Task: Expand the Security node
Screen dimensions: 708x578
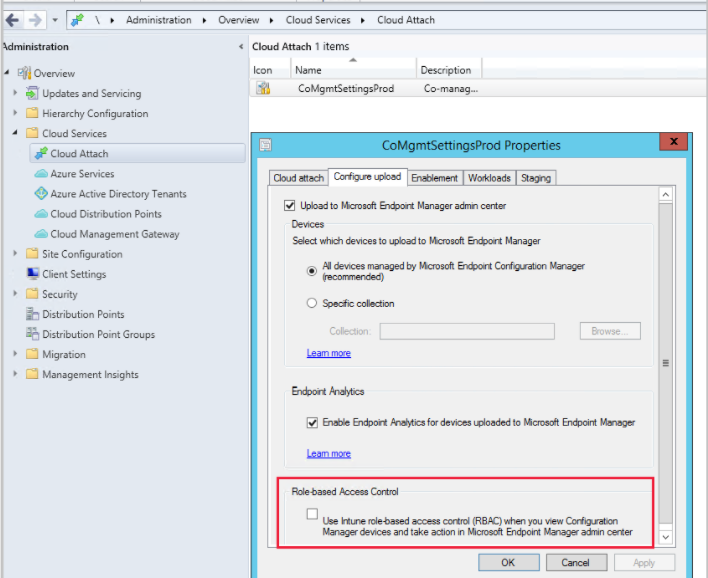Action: [15, 294]
